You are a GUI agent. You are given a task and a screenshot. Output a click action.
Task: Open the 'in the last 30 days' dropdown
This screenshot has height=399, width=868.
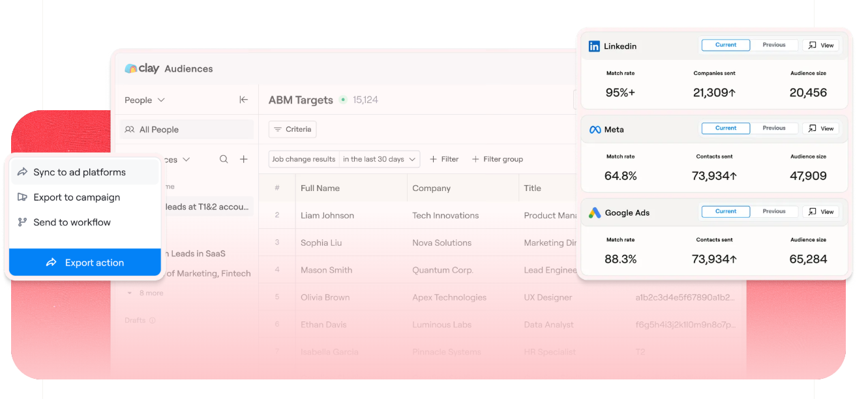pos(380,159)
